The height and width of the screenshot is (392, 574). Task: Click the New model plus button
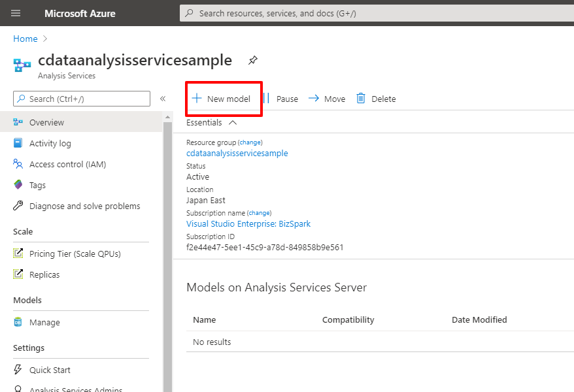[197, 99]
